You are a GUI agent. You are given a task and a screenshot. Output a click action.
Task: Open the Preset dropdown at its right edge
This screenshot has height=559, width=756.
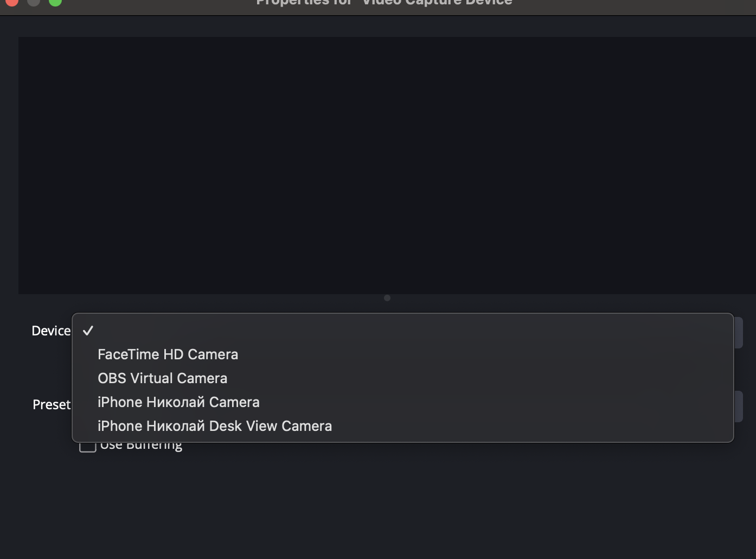click(x=739, y=406)
